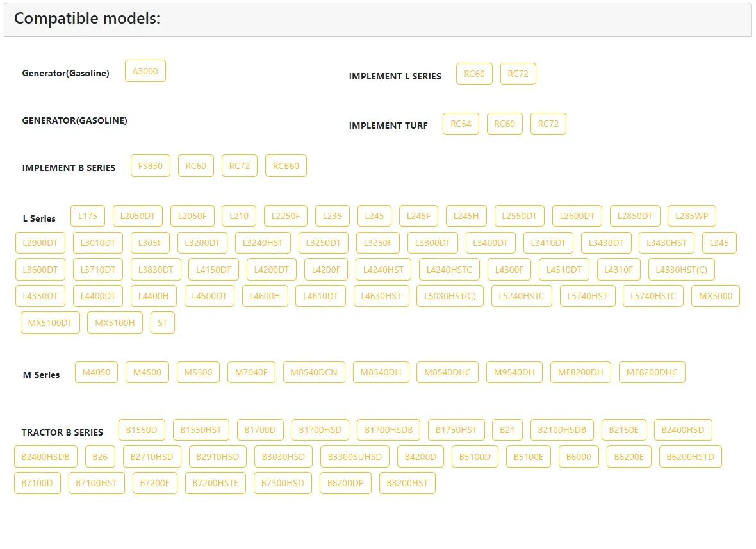Select the A3000 generator model tag

(145, 71)
